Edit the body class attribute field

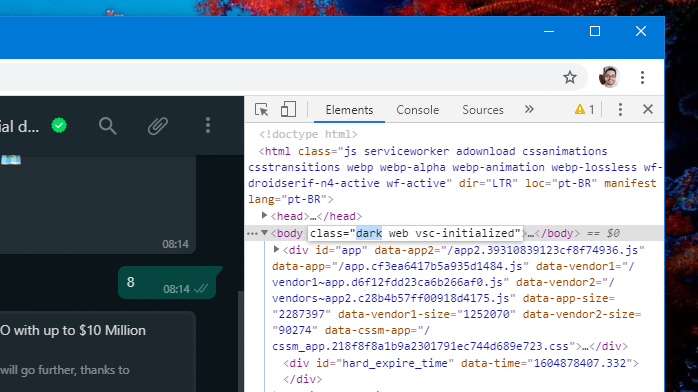(x=415, y=233)
